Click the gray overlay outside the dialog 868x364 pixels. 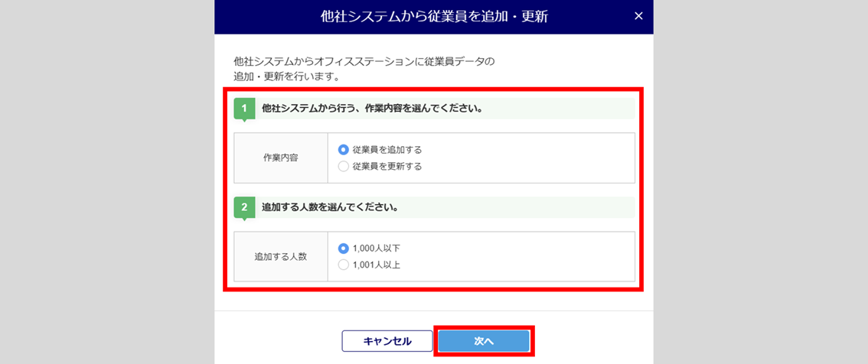(x=105, y=183)
